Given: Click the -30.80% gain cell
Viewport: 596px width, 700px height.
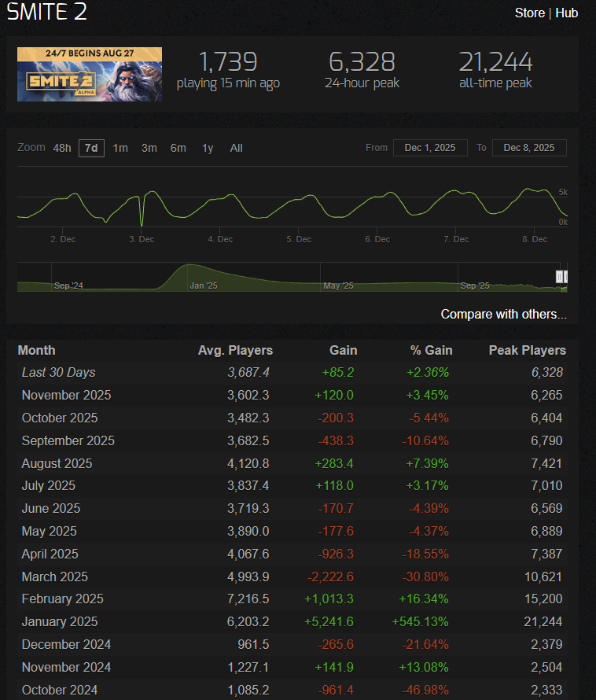Looking at the screenshot, I should (425, 577).
